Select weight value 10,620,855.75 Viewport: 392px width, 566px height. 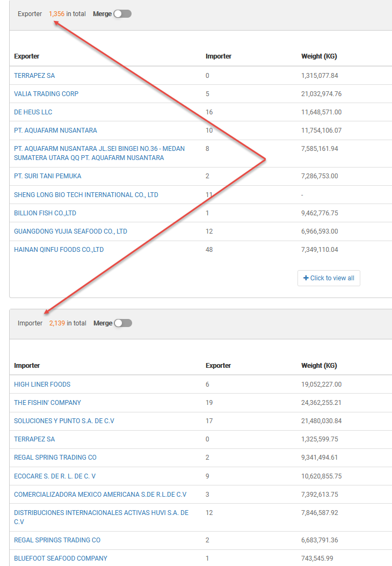pyautogui.click(x=321, y=476)
